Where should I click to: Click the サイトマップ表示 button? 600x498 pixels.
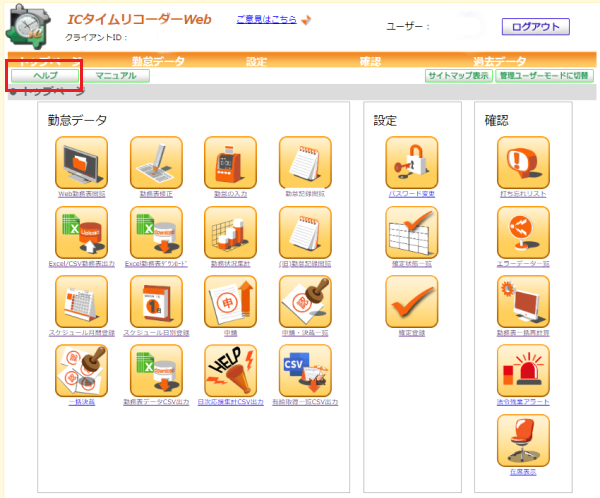pos(458,76)
